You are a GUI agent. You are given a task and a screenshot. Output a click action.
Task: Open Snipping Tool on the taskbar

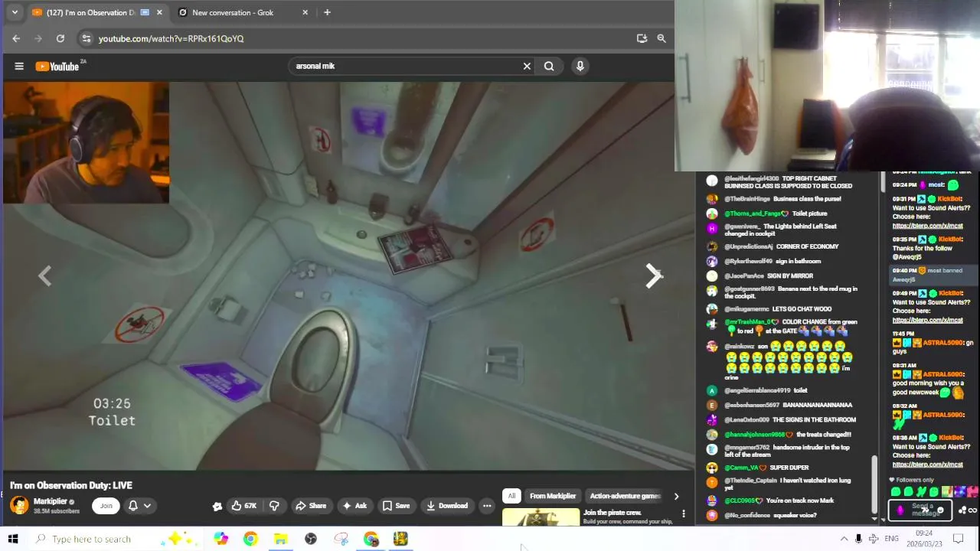(x=341, y=539)
